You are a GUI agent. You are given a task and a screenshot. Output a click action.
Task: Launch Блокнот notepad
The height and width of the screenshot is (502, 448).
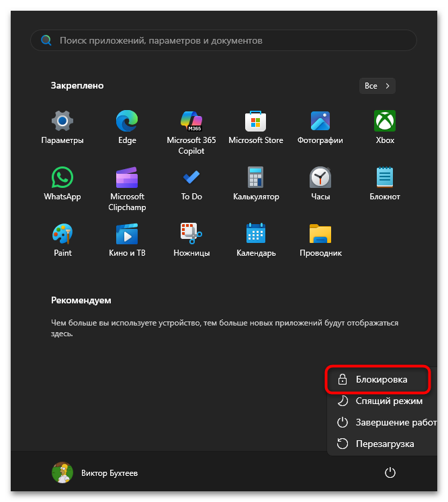(x=385, y=184)
